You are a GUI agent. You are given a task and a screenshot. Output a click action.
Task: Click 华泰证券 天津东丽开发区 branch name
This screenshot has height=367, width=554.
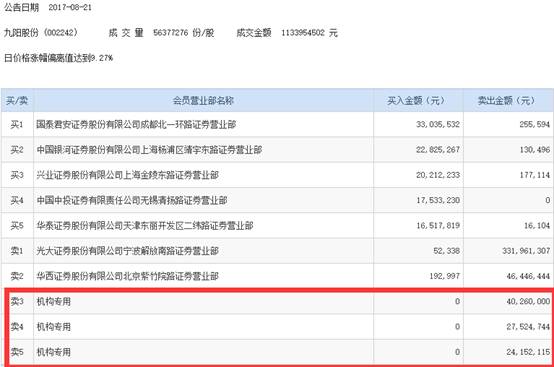[x=145, y=225]
